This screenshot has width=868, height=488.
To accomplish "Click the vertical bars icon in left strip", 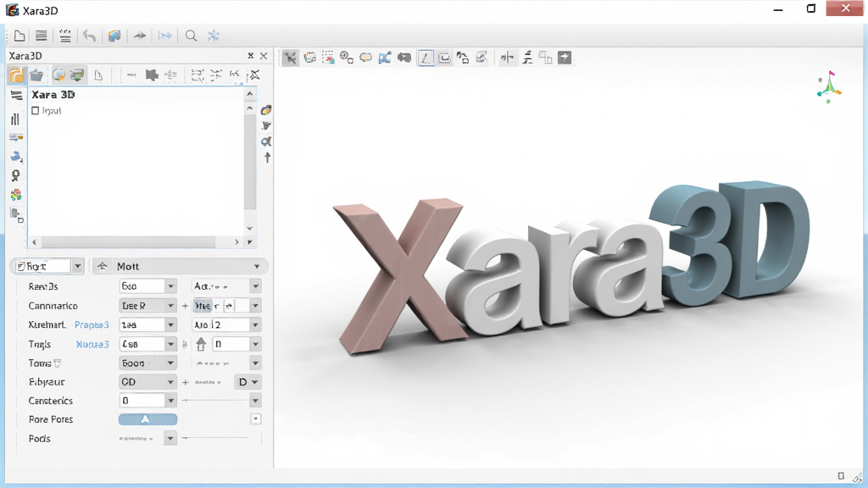I will click(15, 119).
